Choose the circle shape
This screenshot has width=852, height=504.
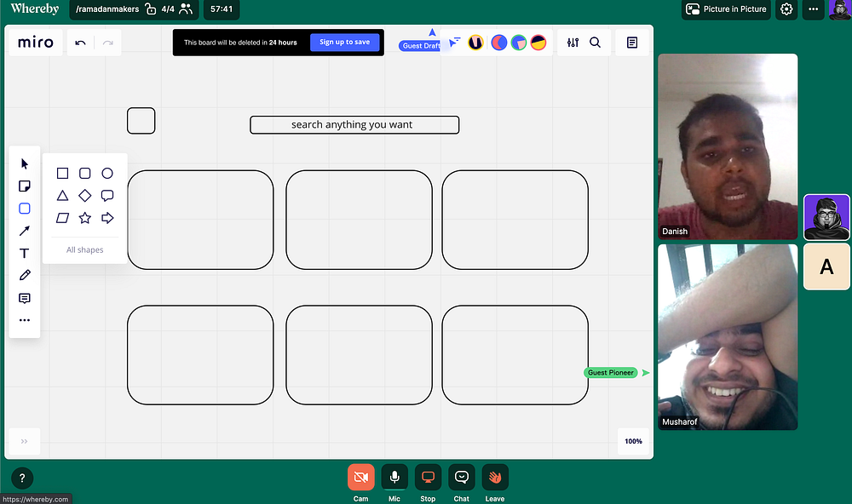[x=107, y=174]
